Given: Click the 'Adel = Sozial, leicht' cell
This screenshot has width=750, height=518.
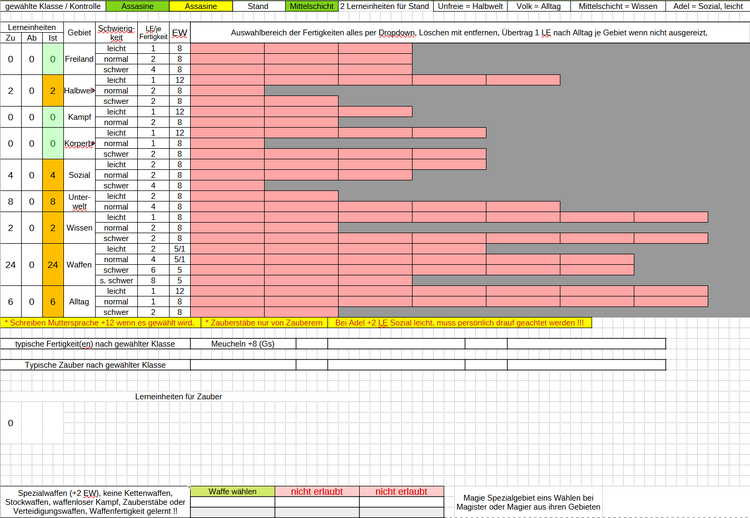Looking at the screenshot, I should point(707,6).
